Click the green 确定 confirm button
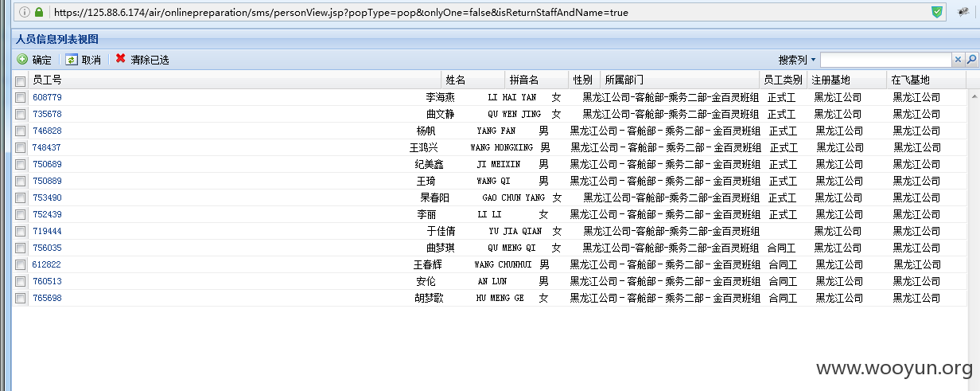The width and height of the screenshot is (980, 391). click(x=34, y=60)
